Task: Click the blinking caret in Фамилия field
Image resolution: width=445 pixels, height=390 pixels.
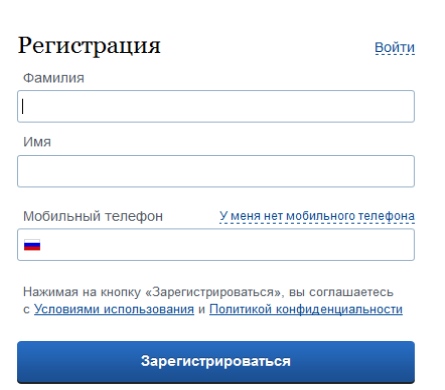Action: point(23,106)
